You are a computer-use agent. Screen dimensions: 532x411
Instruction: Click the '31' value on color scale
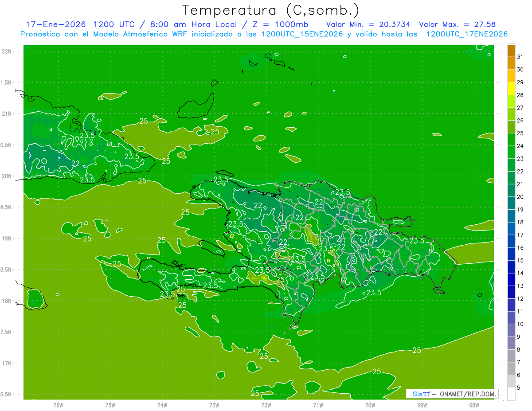[x=520, y=57]
